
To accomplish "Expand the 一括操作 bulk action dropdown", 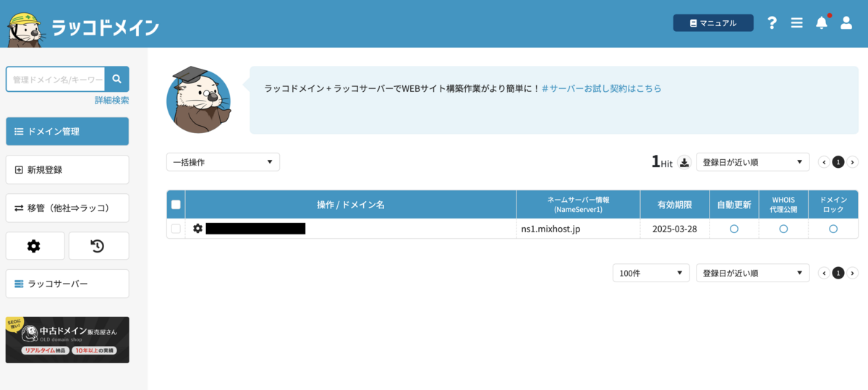I will click(223, 162).
